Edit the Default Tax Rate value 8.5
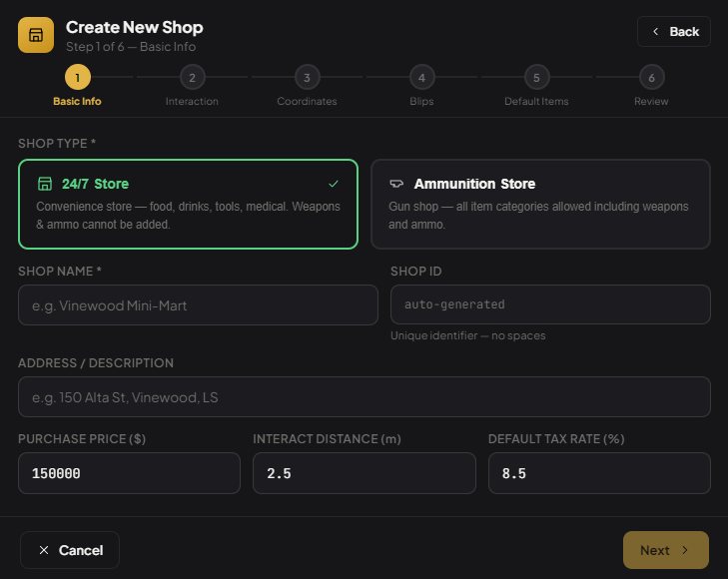The width and height of the screenshot is (728, 579). (599, 473)
